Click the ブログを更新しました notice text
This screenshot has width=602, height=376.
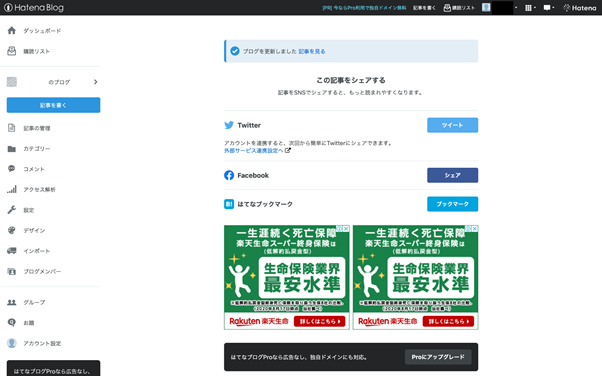tap(270, 51)
